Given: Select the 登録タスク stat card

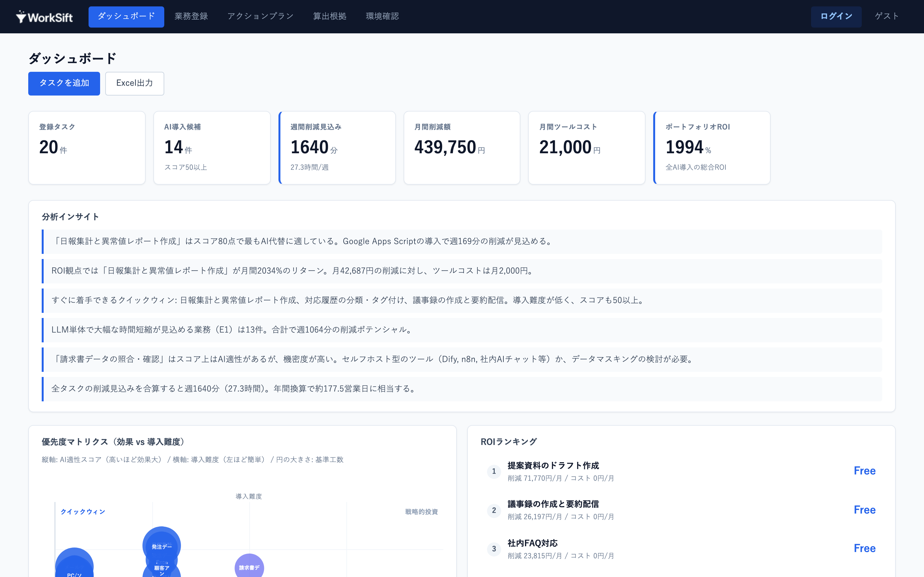Looking at the screenshot, I should click(87, 148).
